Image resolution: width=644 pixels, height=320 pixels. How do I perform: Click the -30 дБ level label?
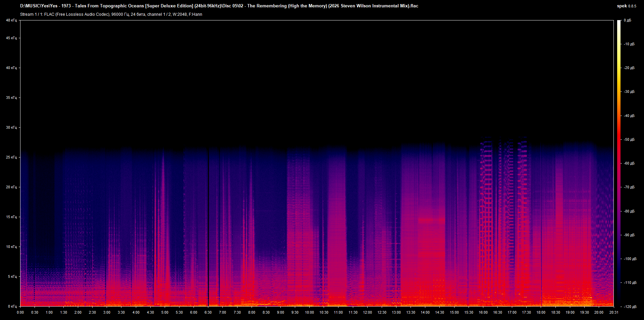[x=629, y=92]
